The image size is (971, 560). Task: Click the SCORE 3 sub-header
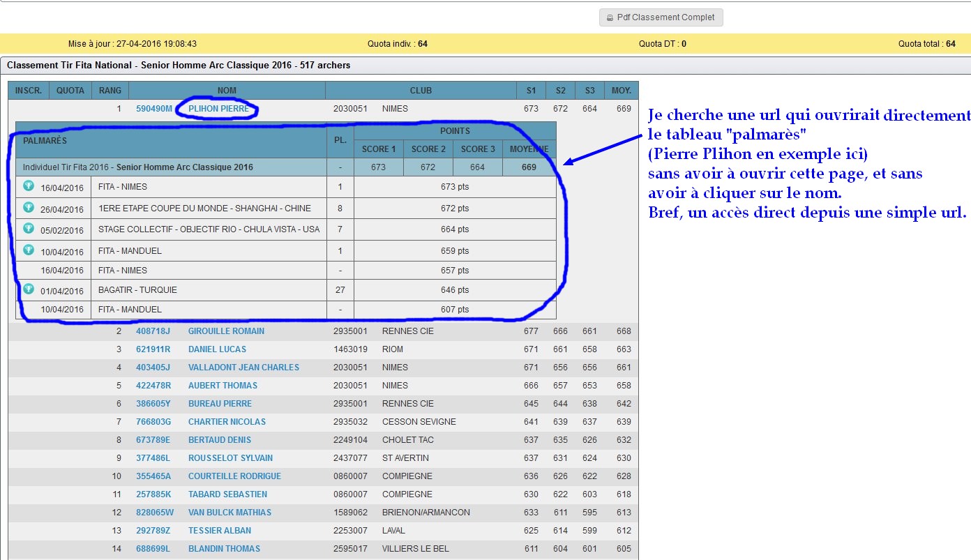point(478,149)
